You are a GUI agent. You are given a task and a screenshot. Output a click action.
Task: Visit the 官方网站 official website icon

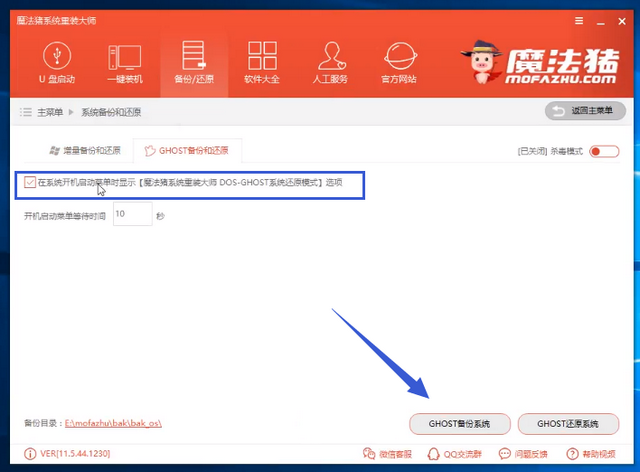[x=400, y=62]
